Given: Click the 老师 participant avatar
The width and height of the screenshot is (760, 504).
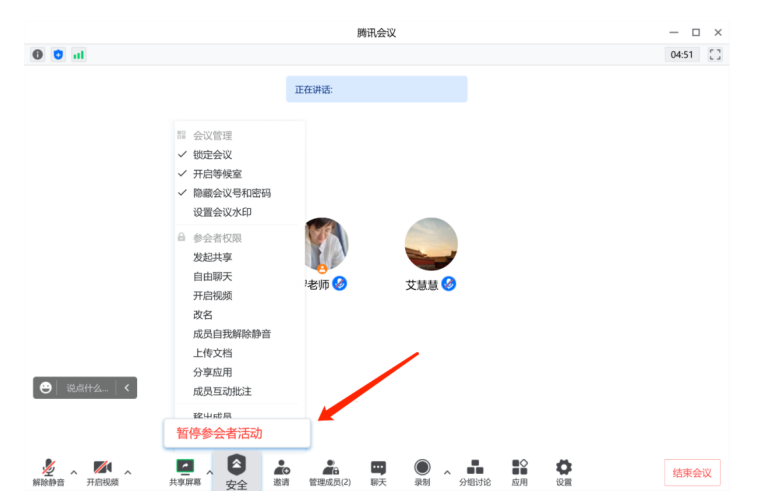Looking at the screenshot, I should click(x=326, y=245).
